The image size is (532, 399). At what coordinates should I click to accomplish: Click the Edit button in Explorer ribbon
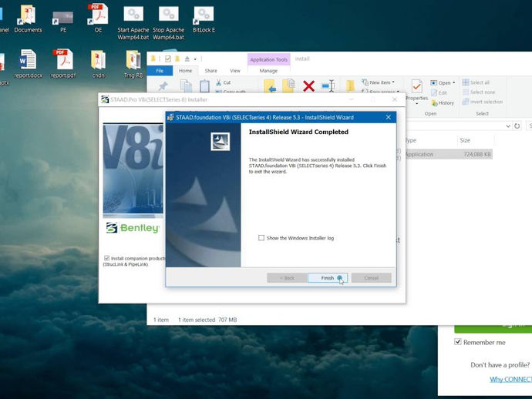439,92
